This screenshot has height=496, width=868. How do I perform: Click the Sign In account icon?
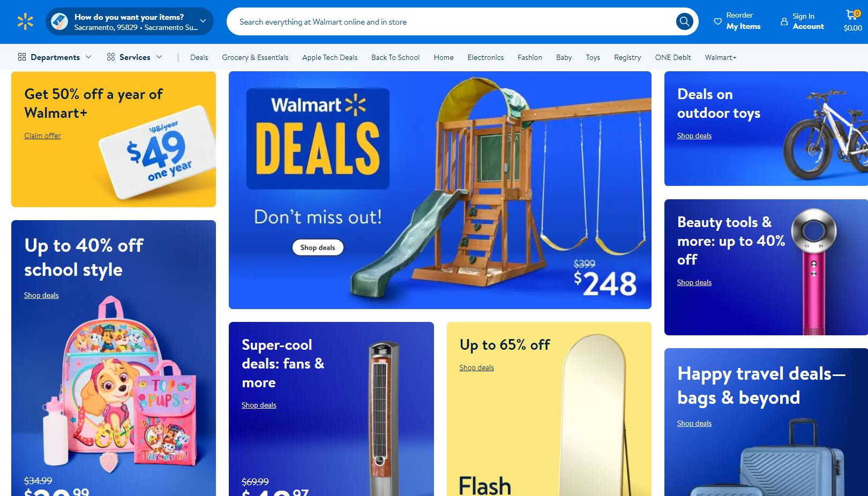pos(784,22)
